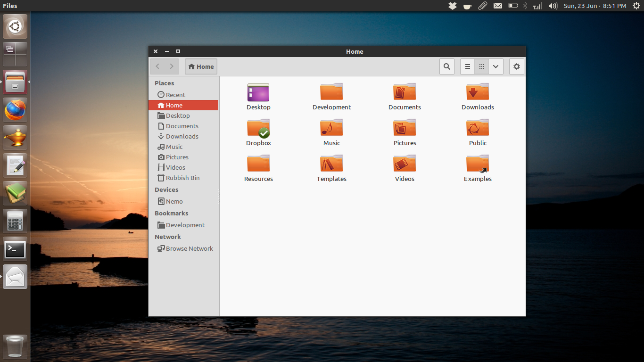Click the Devices sidebar heading
This screenshot has height=362, width=644.
[166, 189]
